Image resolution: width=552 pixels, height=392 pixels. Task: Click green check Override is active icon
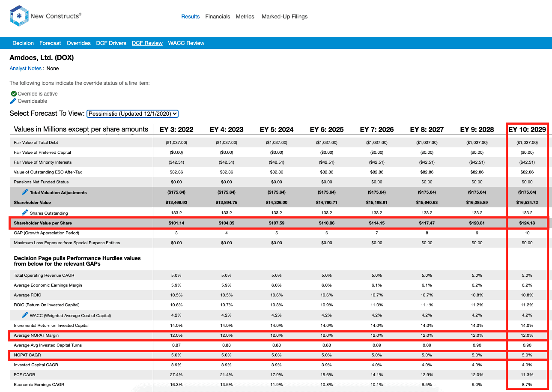coord(14,94)
